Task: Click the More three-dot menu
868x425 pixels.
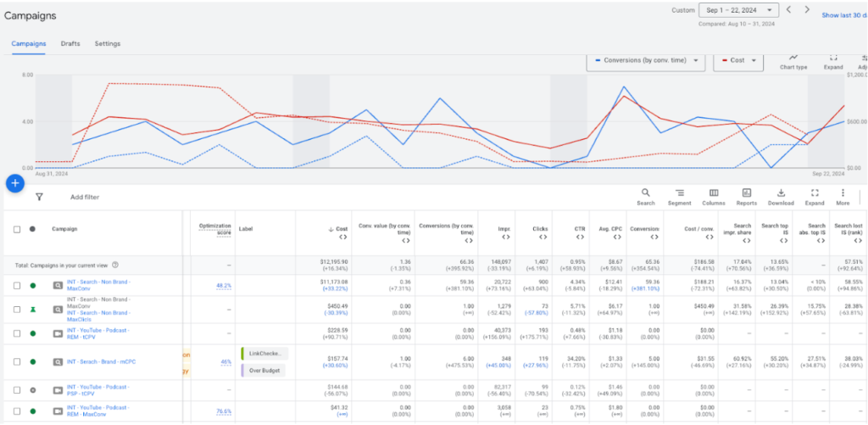Action: click(x=843, y=197)
